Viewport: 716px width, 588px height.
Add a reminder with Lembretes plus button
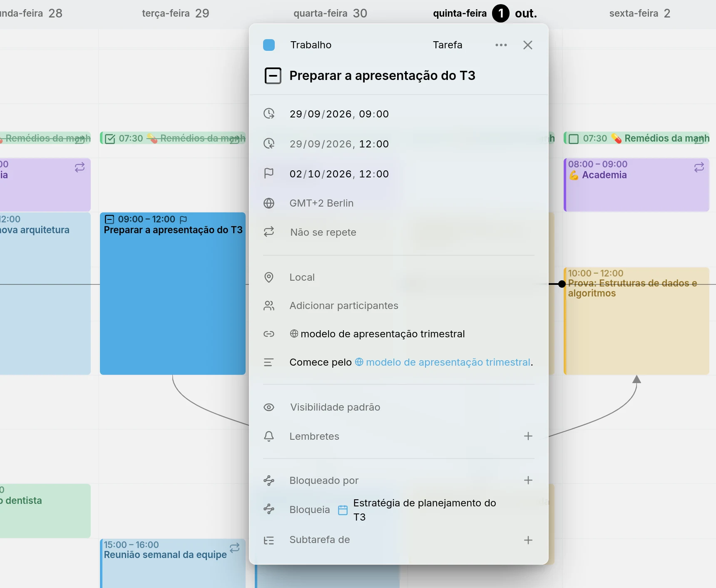tap(528, 436)
